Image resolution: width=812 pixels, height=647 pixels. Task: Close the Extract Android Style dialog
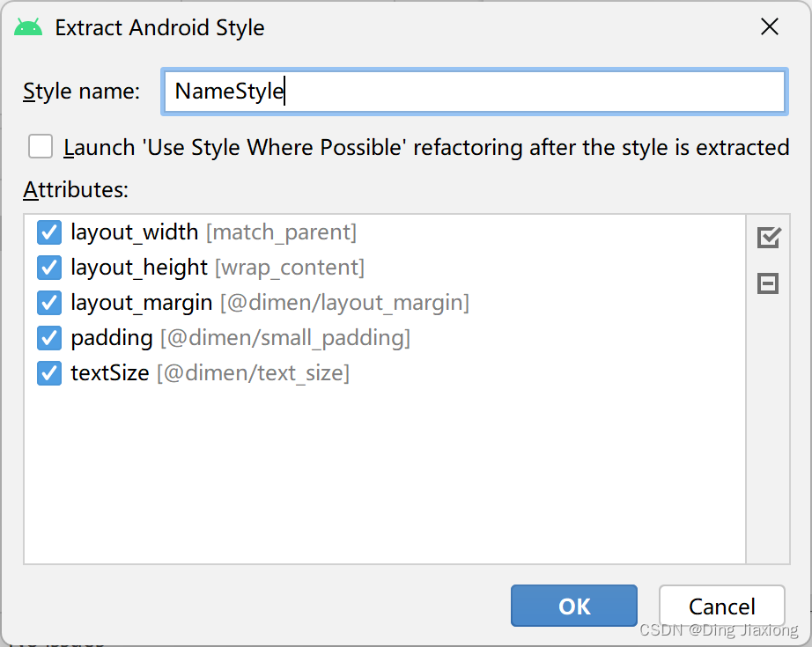pos(769,26)
